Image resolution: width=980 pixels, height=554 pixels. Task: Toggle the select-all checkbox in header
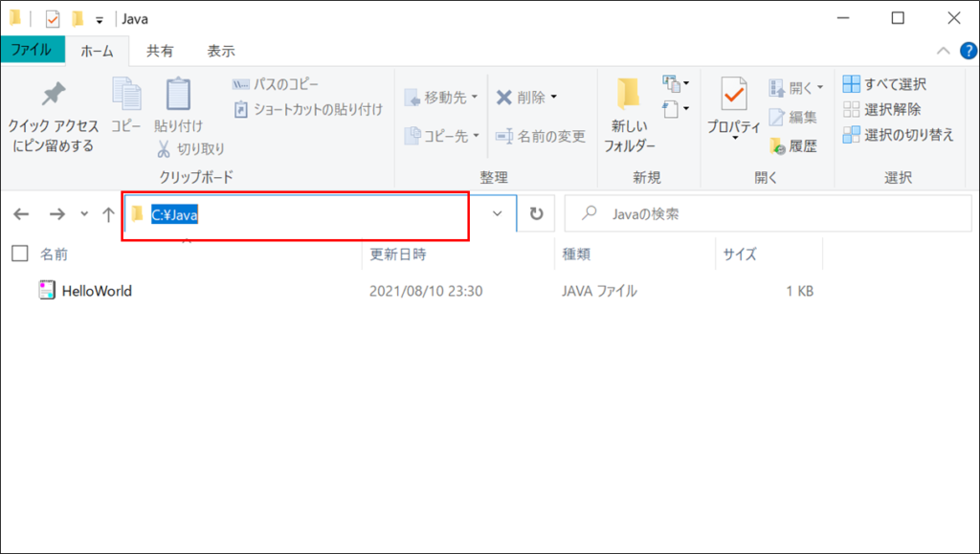[20, 253]
